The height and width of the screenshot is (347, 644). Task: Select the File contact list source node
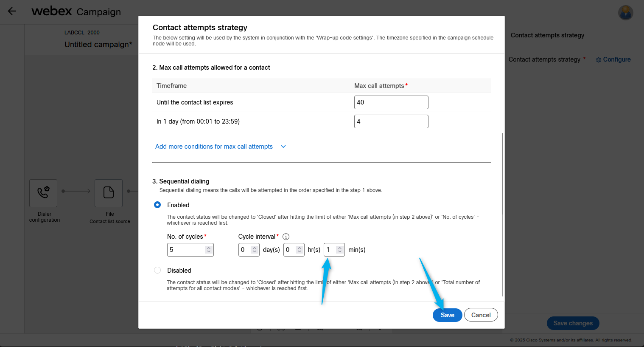tap(109, 193)
